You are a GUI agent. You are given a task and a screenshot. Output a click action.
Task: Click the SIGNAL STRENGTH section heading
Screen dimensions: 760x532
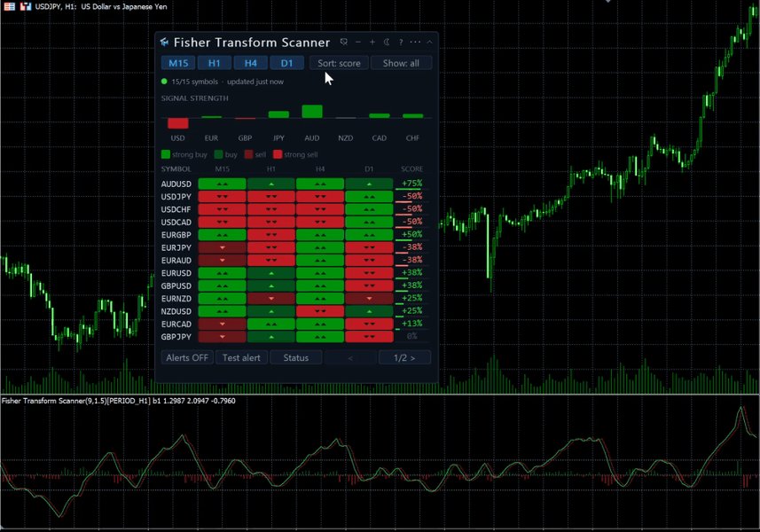(195, 98)
